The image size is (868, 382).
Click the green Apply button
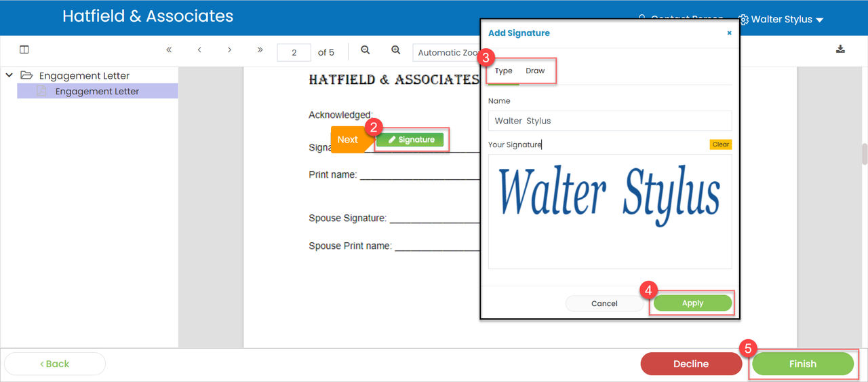(x=692, y=303)
